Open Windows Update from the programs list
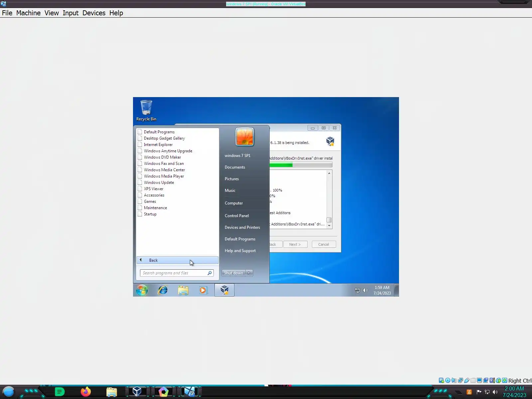Image resolution: width=532 pixels, height=399 pixels. 159,183
